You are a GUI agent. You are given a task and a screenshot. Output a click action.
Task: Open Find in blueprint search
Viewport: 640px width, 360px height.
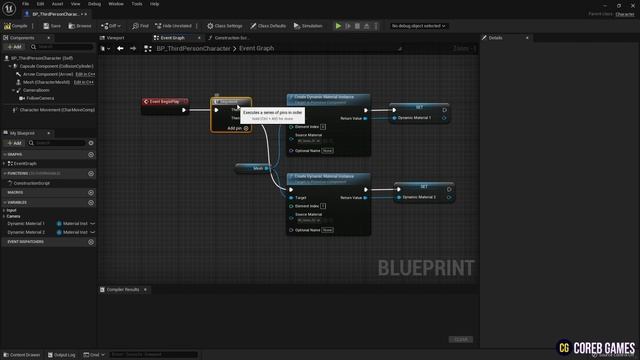(x=140, y=26)
